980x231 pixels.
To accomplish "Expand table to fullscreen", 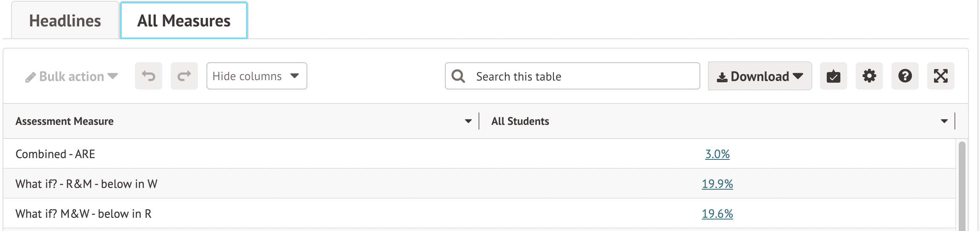I will pyautogui.click(x=940, y=76).
